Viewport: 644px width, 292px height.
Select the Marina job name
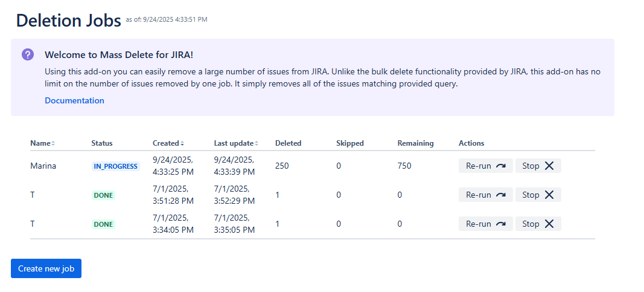tap(43, 166)
